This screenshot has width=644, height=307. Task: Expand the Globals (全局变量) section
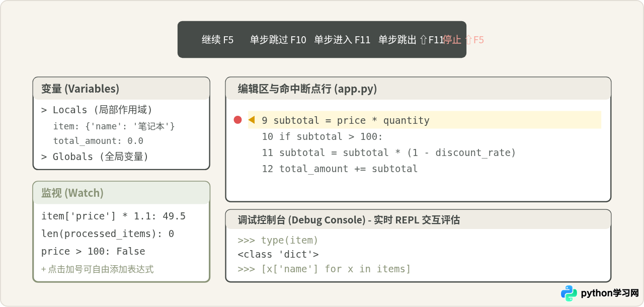coord(95,157)
